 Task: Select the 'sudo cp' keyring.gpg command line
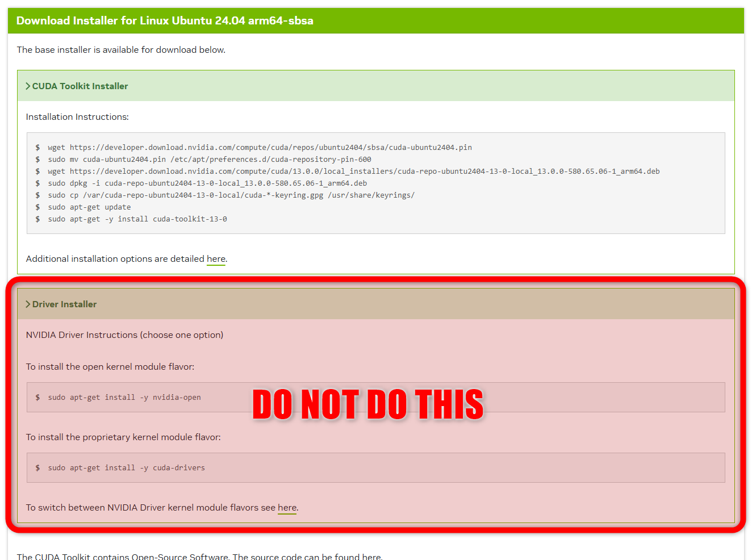point(231,195)
